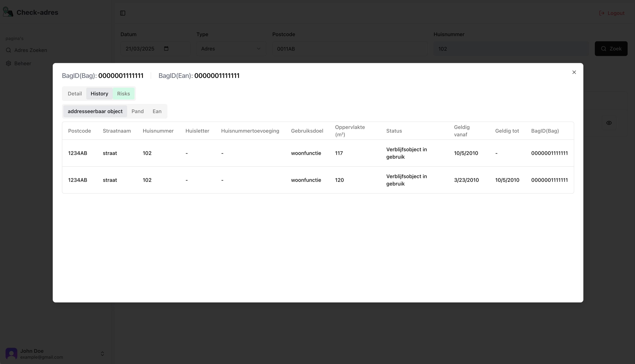Select the Ean sub-tab
Image resolution: width=635 pixels, height=364 pixels.
coord(157,111)
